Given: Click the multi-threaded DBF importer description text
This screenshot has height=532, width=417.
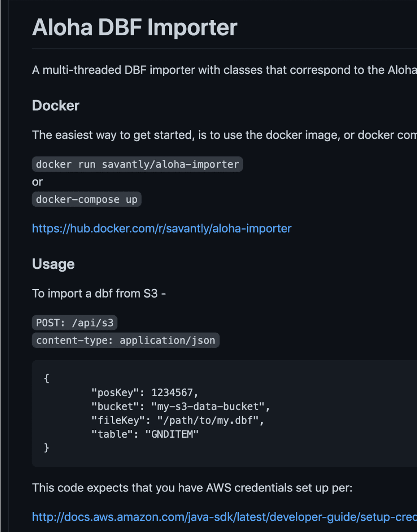Looking at the screenshot, I should coord(224,70).
